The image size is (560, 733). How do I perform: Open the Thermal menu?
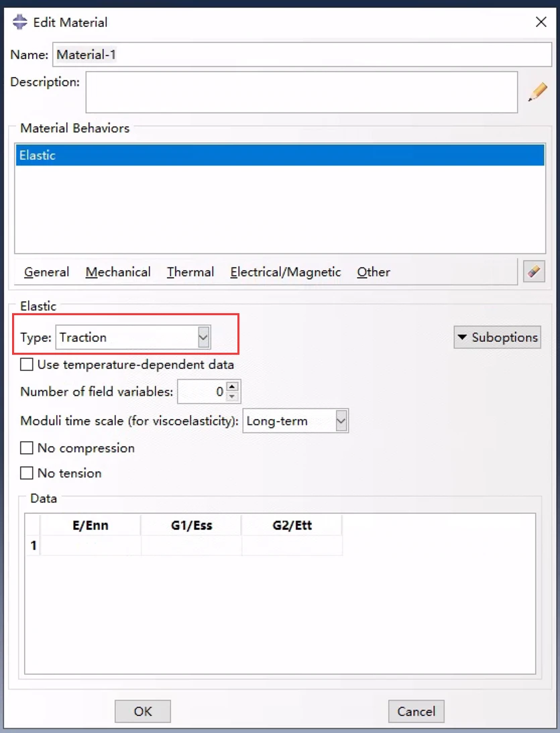190,272
